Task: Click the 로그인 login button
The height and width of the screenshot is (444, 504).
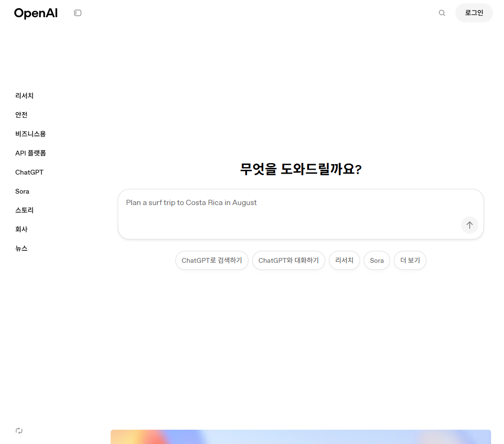Action: pos(474,13)
